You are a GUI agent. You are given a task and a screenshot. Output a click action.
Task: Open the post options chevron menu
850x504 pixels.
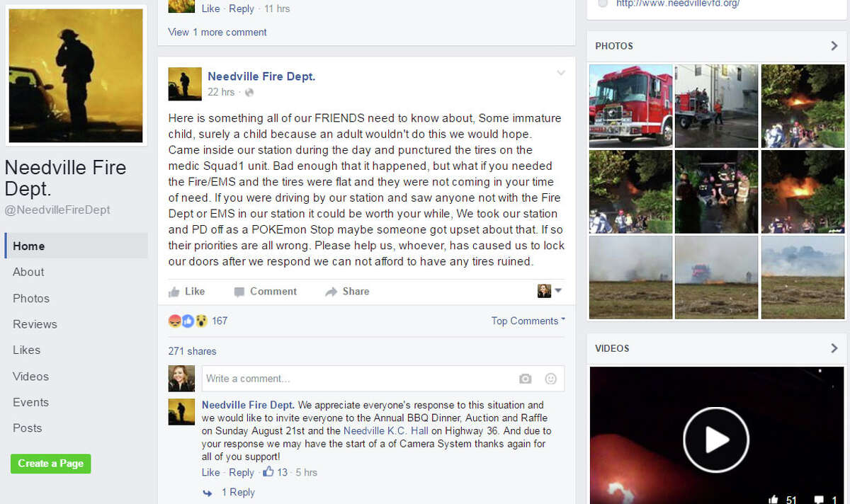click(x=561, y=73)
